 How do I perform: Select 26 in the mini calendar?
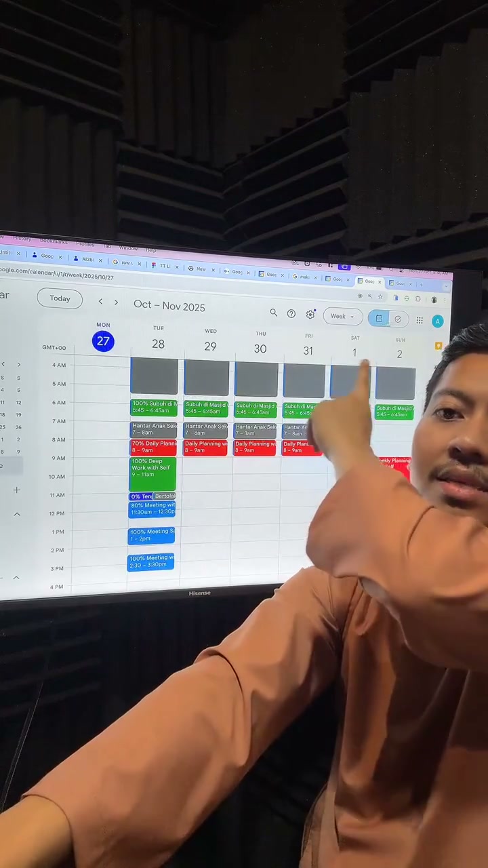18,427
